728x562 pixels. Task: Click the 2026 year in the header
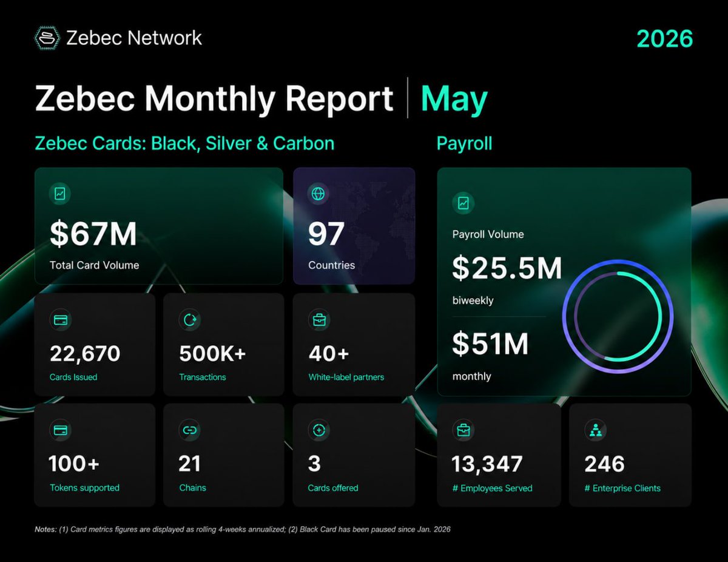[665, 38]
